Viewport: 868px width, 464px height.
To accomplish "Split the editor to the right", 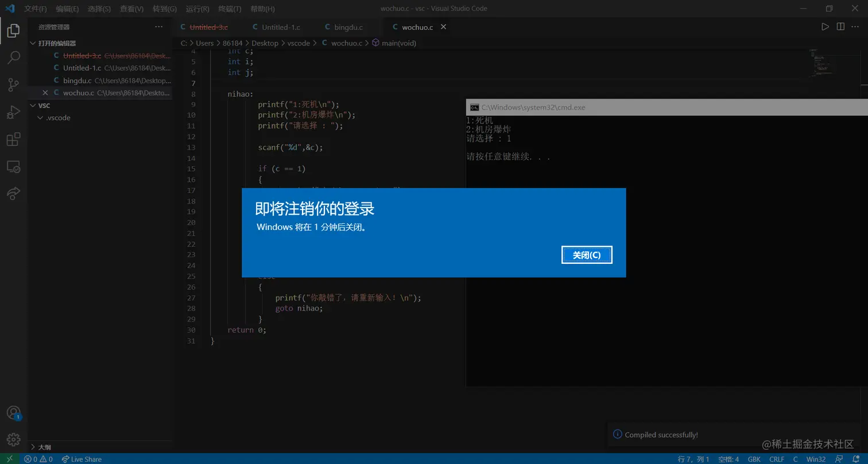I will pos(840,27).
